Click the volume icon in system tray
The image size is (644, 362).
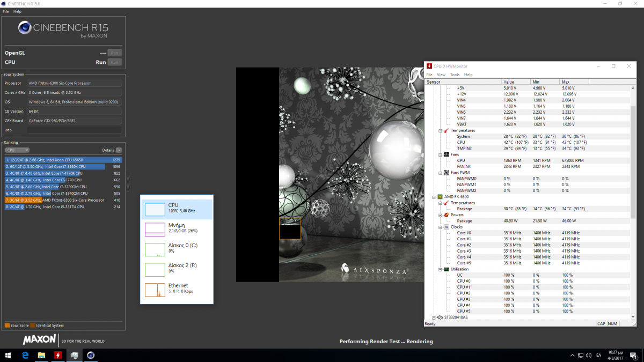[588, 355]
